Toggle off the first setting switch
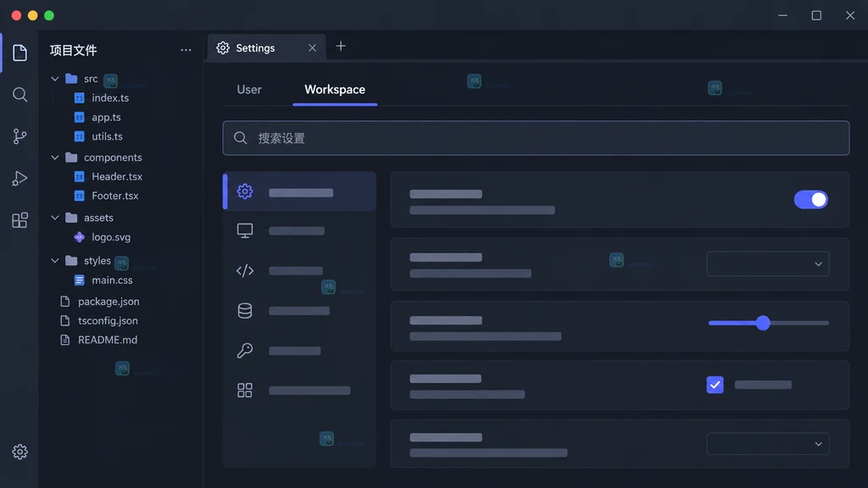The width and height of the screenshot is (868, 488). [x=811, y=199]
